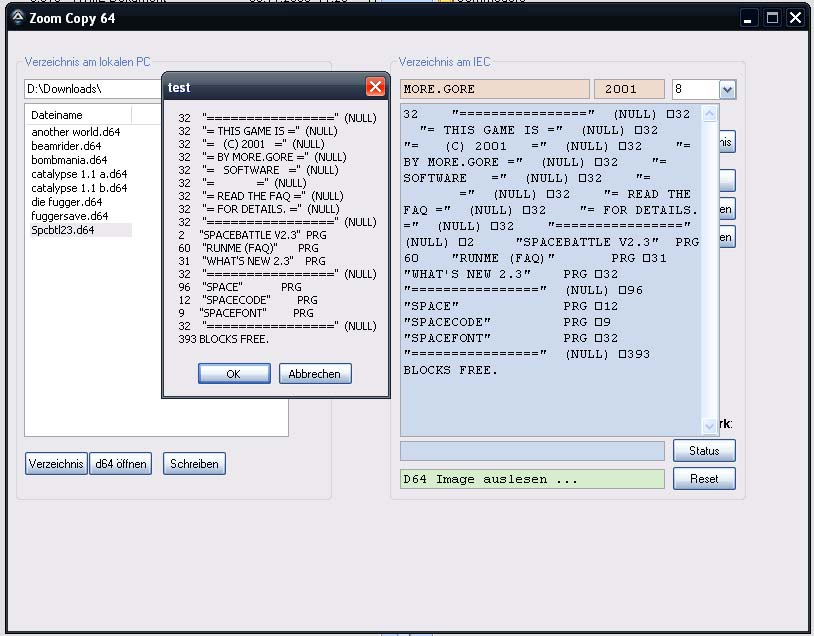Click the 2001 disk ID field
This screenshot has width=814, height=636.
(629, 89)
